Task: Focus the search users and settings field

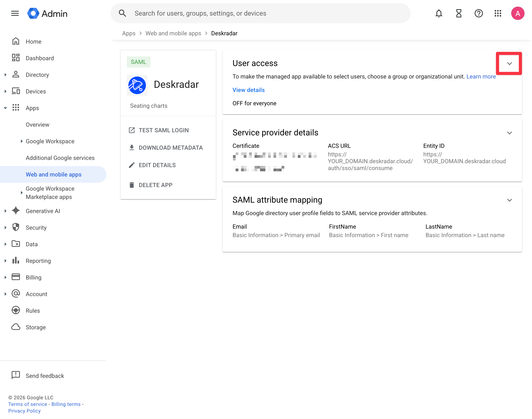Action: coord(260,13)
